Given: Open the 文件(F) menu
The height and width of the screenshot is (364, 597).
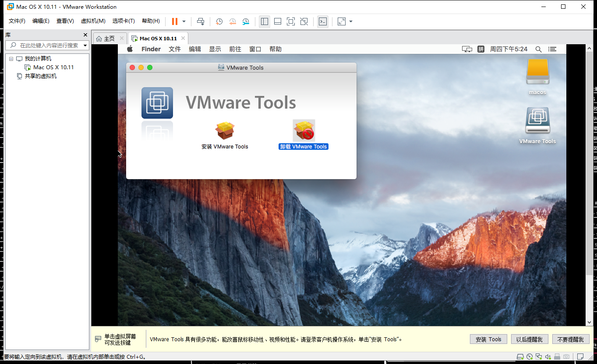Looking at the screenshot, I should click(x=17, y=21).
